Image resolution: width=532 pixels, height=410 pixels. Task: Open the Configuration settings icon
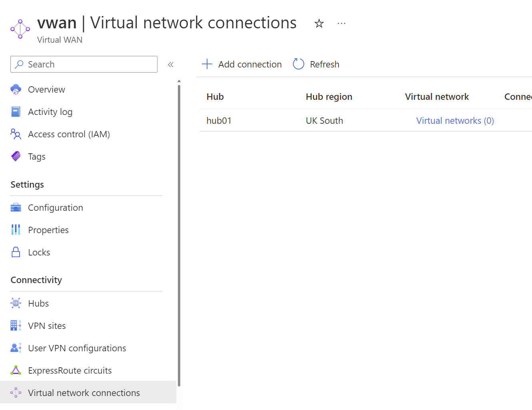click(16, 207)
